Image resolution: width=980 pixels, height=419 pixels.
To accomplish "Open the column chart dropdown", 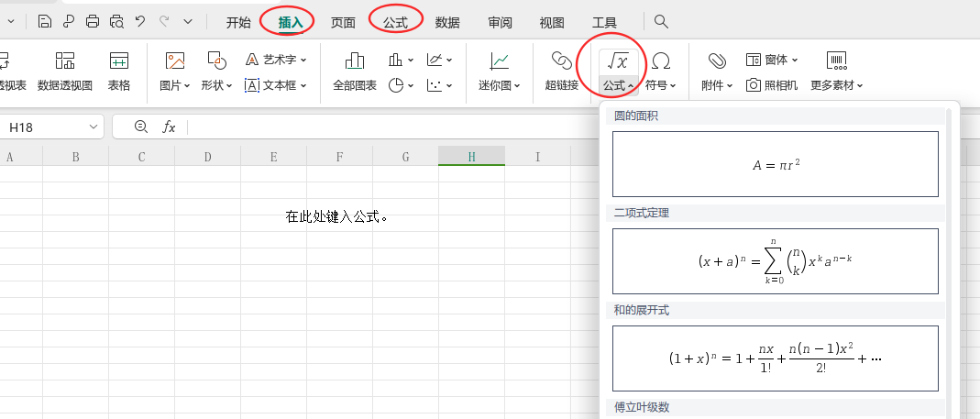I will click(401, 60).
